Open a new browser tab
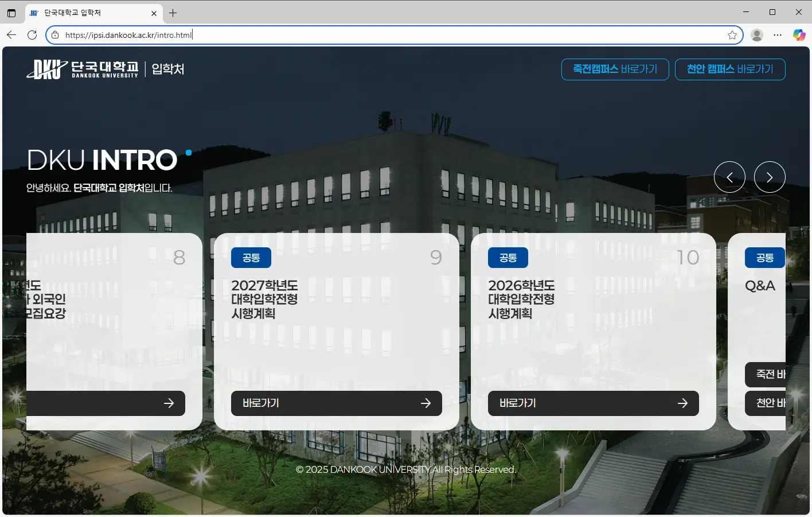812x517 pixels. pos(173,13)
